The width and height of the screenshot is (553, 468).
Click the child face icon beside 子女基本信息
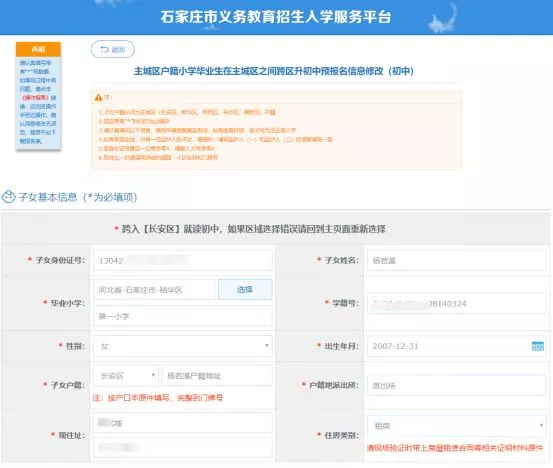pyautogui.click(x=8, y=197)
